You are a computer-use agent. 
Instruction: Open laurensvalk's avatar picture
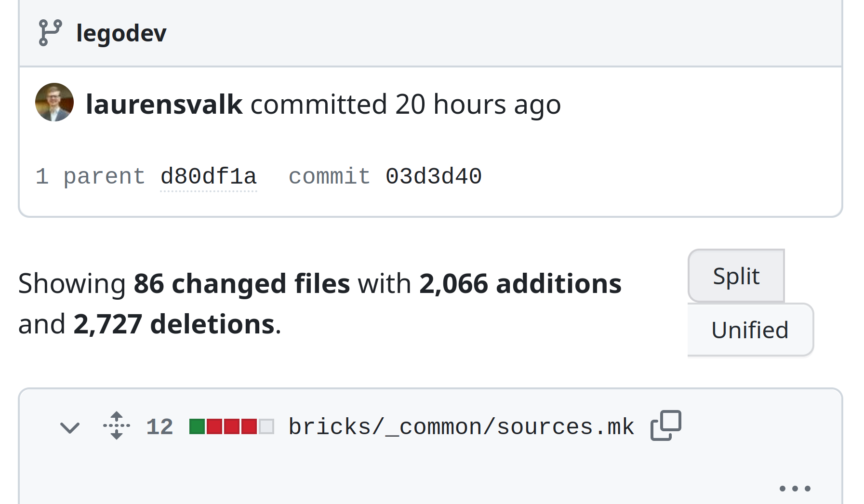pos(54,102)
